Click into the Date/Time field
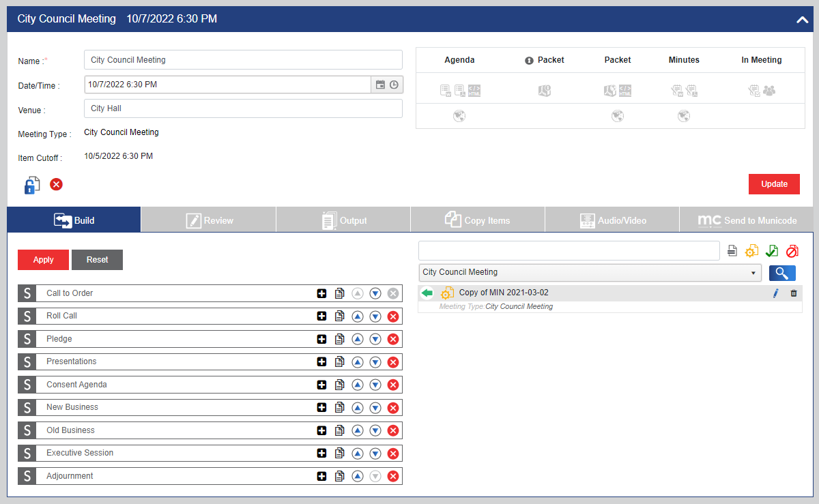 click(228, 85)
